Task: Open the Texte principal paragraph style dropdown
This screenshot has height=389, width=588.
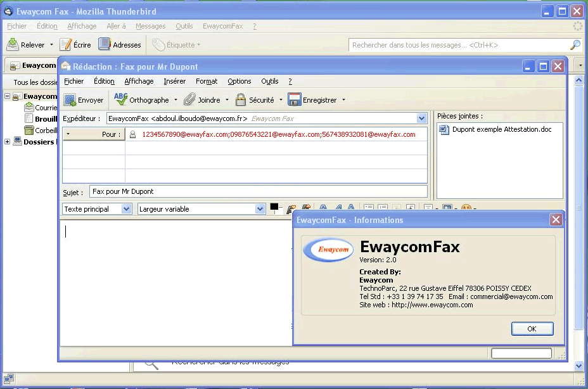Action: click(x=126, y=209)
